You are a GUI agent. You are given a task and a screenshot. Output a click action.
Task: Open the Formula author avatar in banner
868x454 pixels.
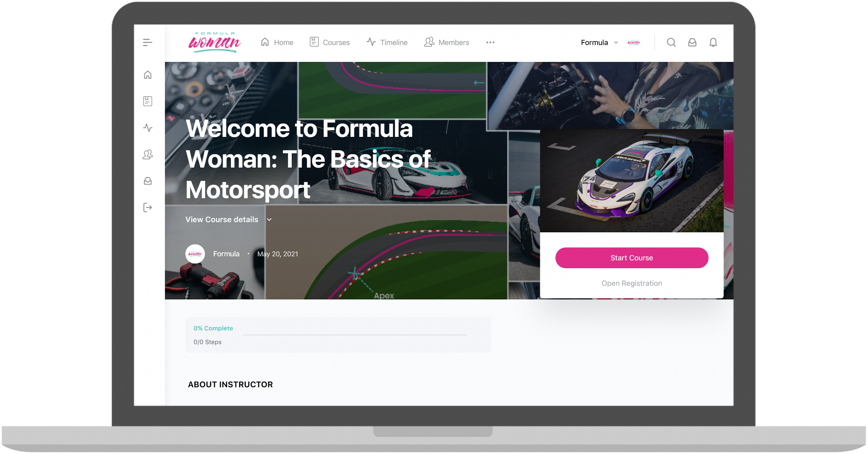click(195, 254)
